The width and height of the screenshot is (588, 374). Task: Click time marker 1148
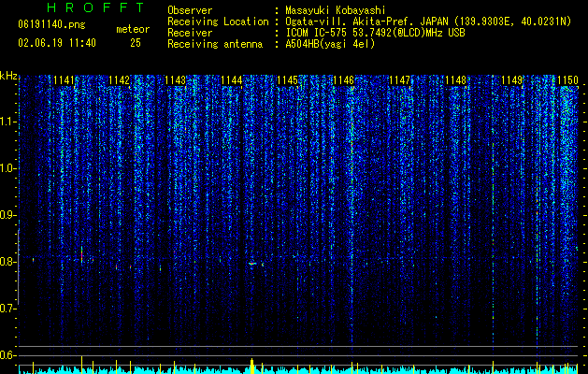[456, 80]
